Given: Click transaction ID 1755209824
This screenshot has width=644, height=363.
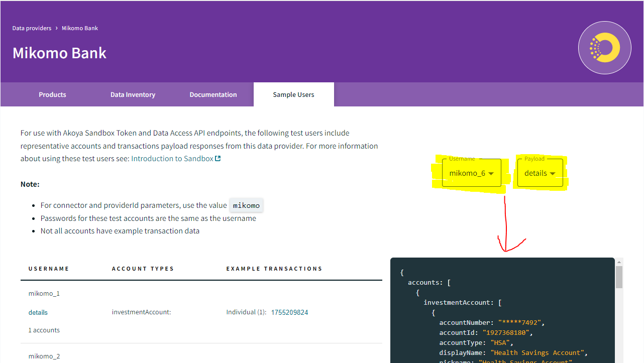Looking at the screenshot, I should 289,312.
